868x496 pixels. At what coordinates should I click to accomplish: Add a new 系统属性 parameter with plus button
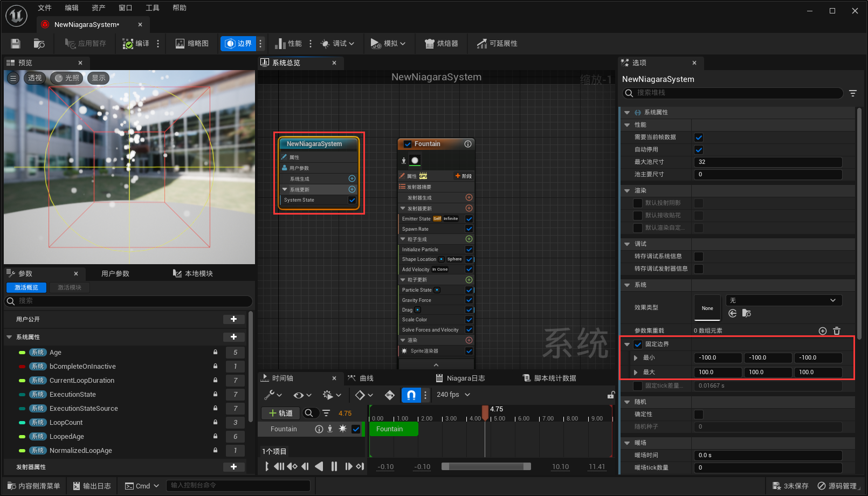click(x=234, y=337)
